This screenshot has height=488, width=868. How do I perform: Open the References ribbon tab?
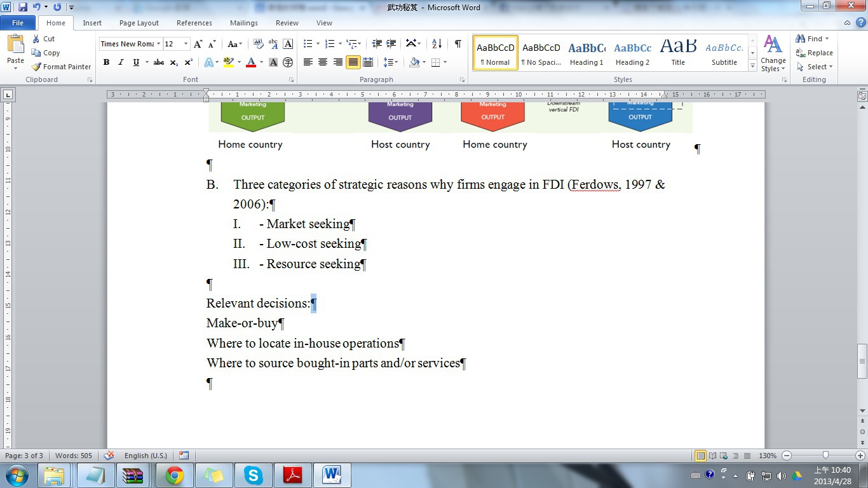[194, 23]
